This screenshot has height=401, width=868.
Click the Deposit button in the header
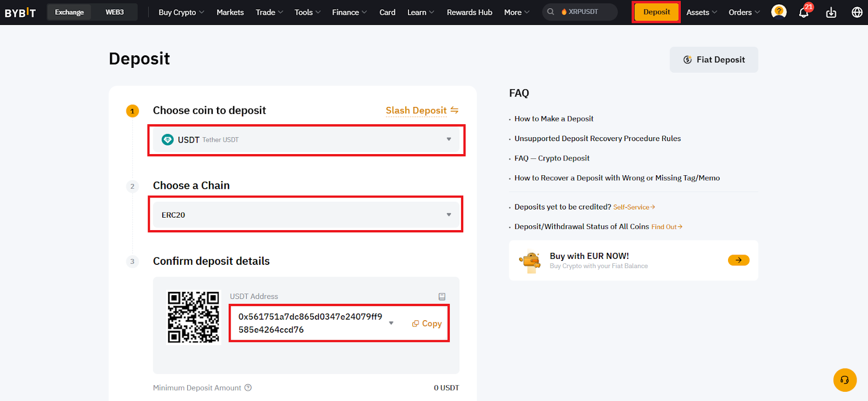(656, 12)
